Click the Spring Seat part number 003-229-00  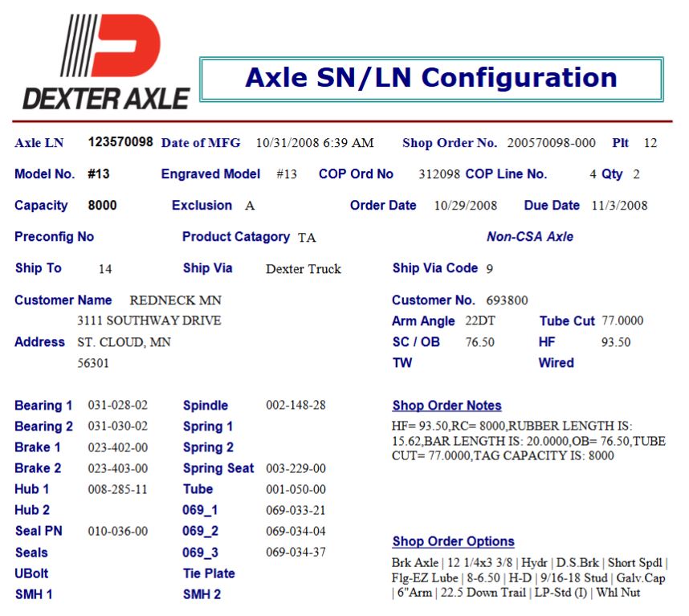tap(296, 468)
